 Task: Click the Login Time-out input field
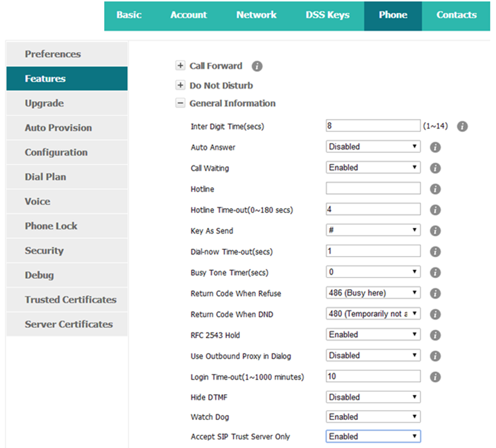373,376
